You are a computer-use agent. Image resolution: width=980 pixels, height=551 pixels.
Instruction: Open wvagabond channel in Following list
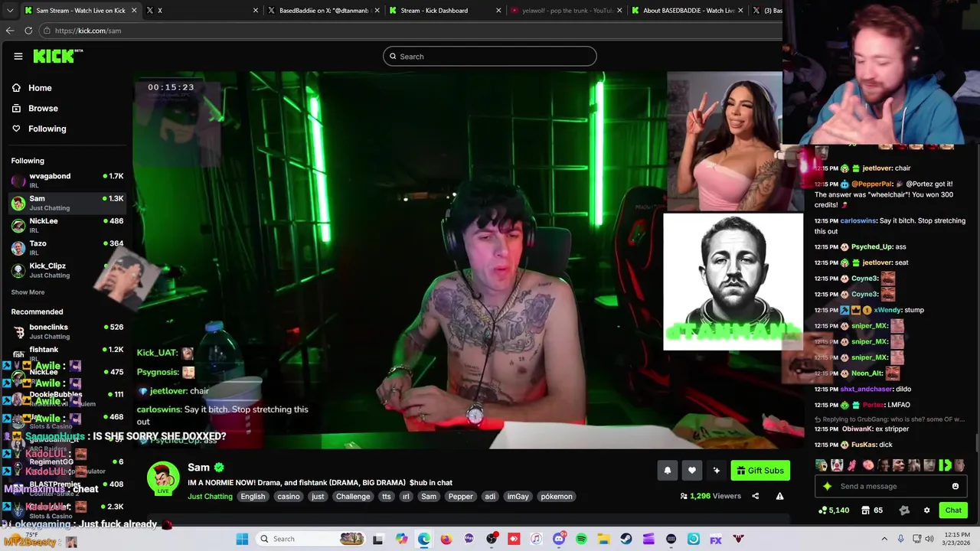(67, 180)
